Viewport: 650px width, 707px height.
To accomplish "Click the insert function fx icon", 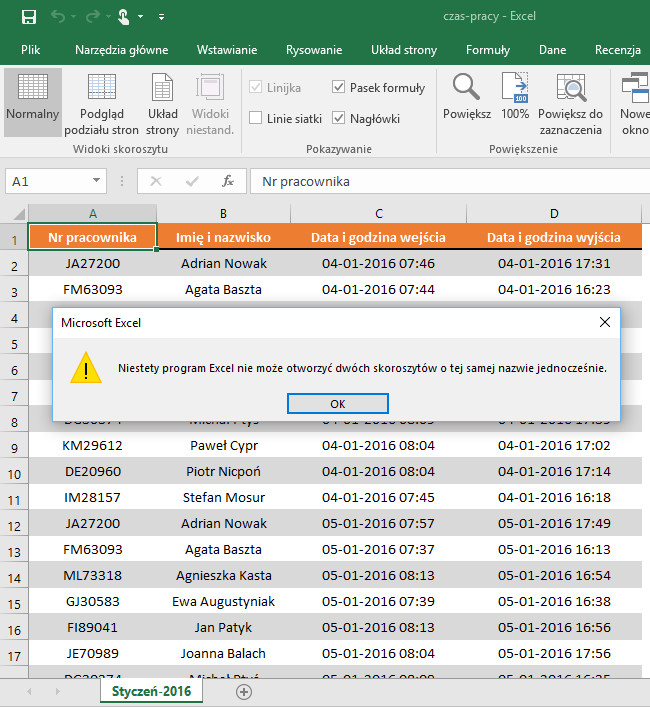I will point(228,181).
